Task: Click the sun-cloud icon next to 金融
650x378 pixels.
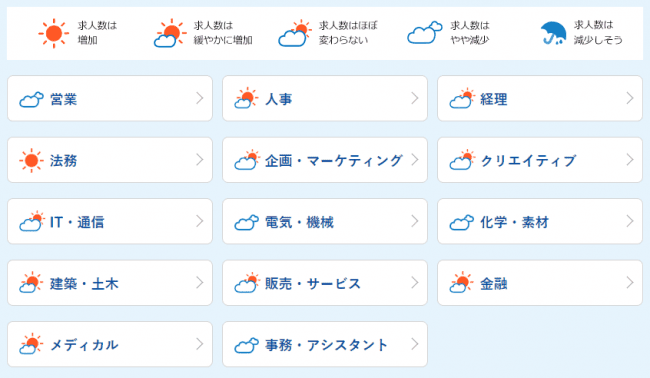Action: pyautogui.click(x=461, y=283)
